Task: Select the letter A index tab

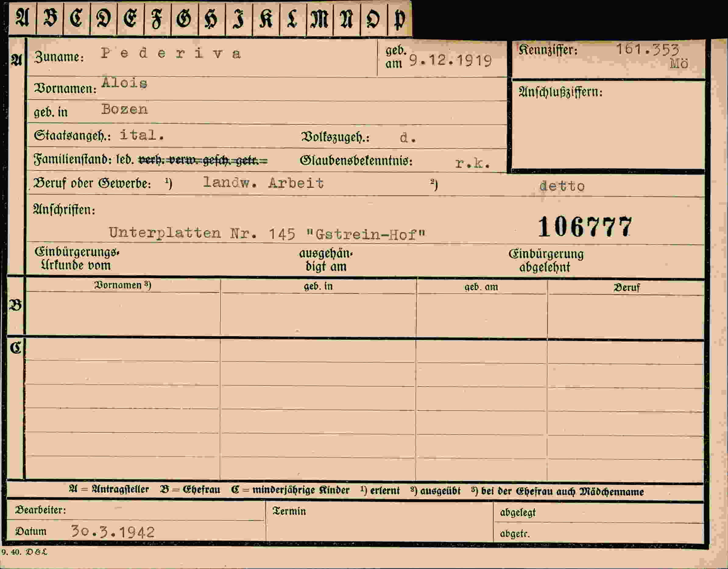Action: (x=22, y=18)
